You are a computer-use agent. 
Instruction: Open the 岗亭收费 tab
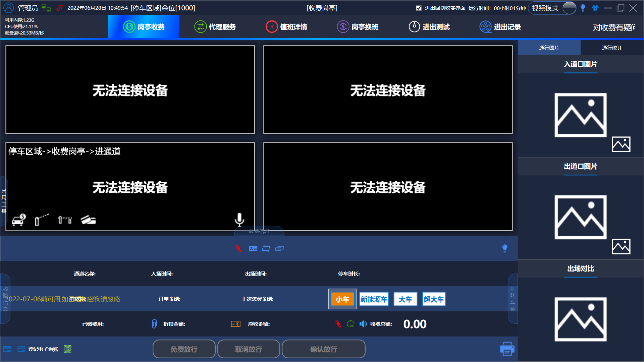pyautogui.click(x=144, y=27)
